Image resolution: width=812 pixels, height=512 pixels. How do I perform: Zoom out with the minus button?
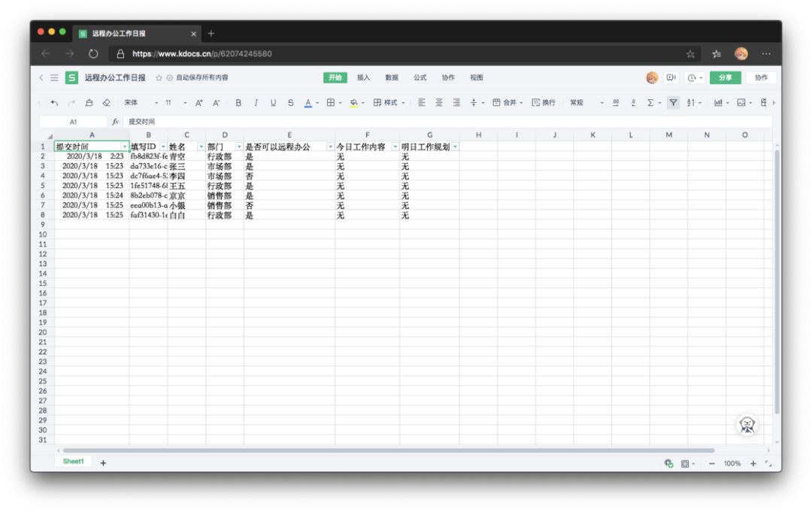click(x=711, y=463)
